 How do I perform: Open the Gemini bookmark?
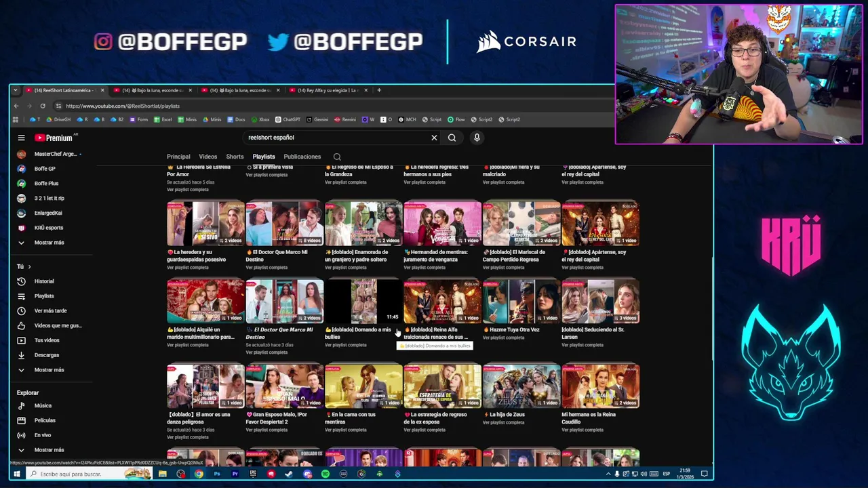coord(317,119)
